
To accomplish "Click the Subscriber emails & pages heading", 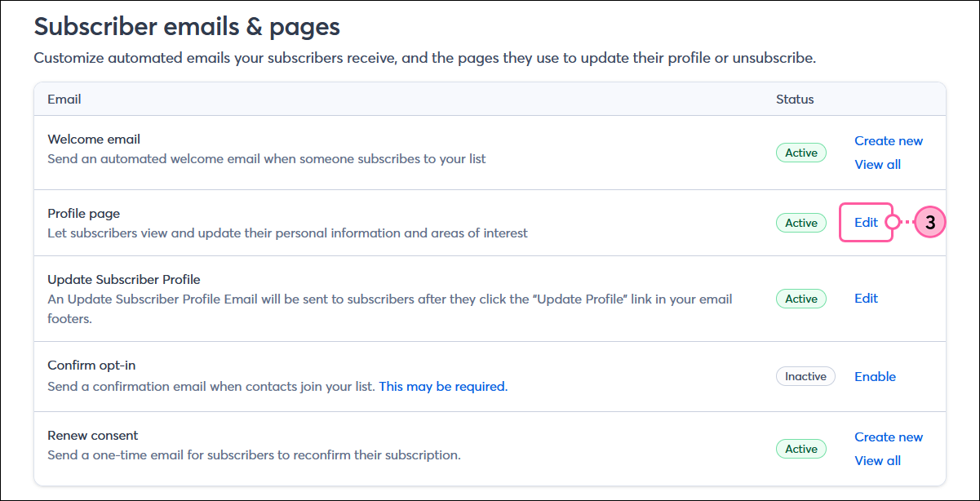I will [x=186, y=26].
